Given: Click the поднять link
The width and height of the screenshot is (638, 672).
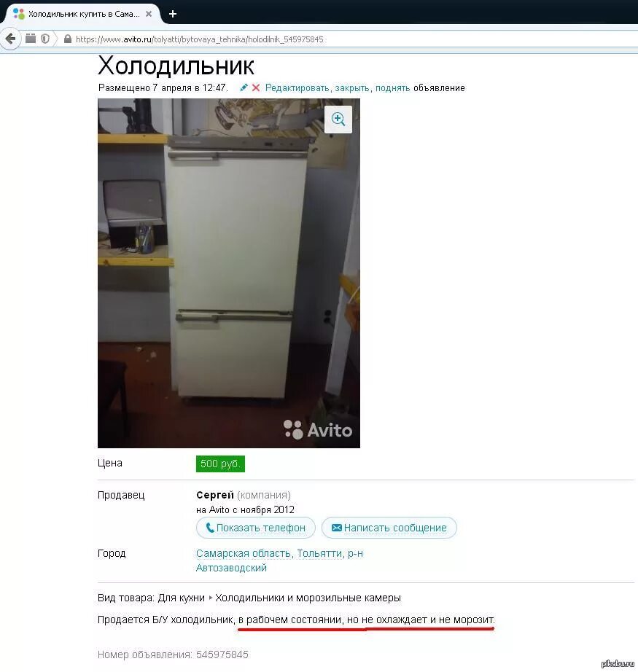Looking at the screenshot, I should click(x=393, y=88).
